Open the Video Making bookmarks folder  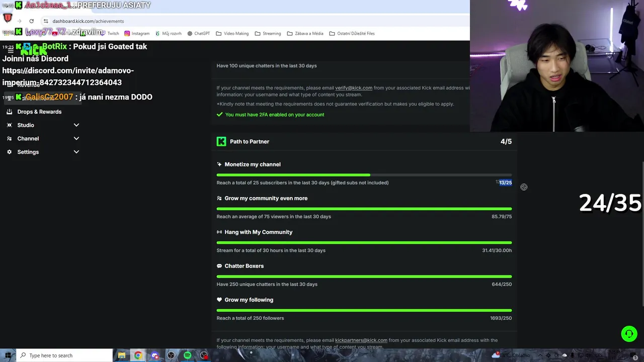click(232, 34)
